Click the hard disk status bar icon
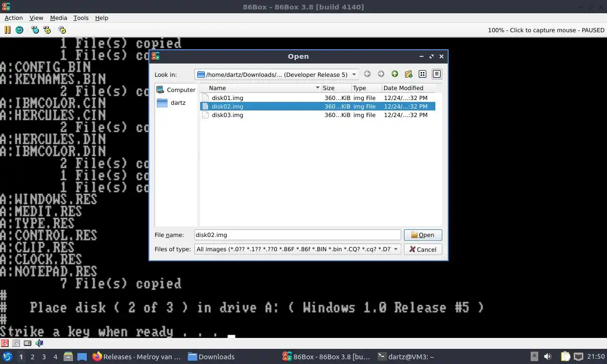607x364 pixels. pos(28,343)
